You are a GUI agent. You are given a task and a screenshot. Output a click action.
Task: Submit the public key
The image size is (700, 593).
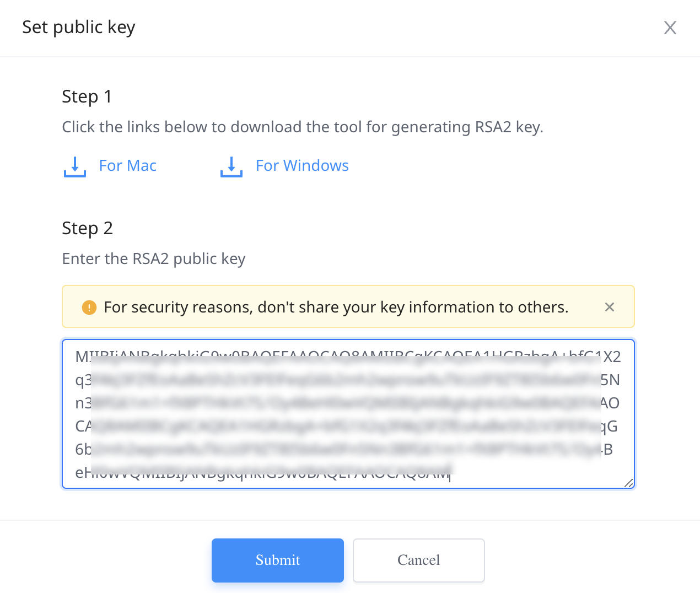(x=278, y=560)
